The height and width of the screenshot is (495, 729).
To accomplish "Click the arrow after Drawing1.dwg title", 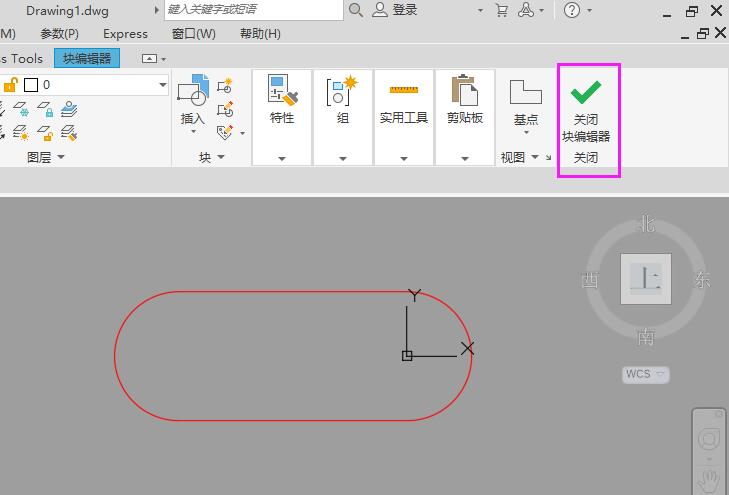I will pos(156,10).
